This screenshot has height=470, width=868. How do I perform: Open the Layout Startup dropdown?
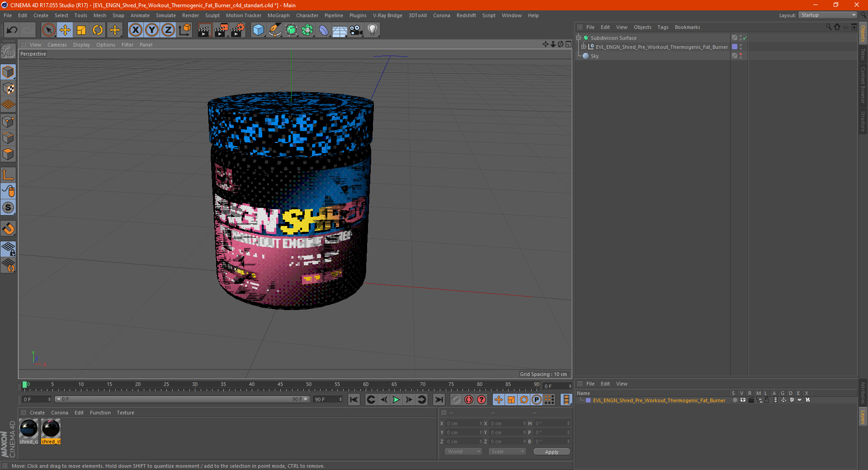(828, 15)
